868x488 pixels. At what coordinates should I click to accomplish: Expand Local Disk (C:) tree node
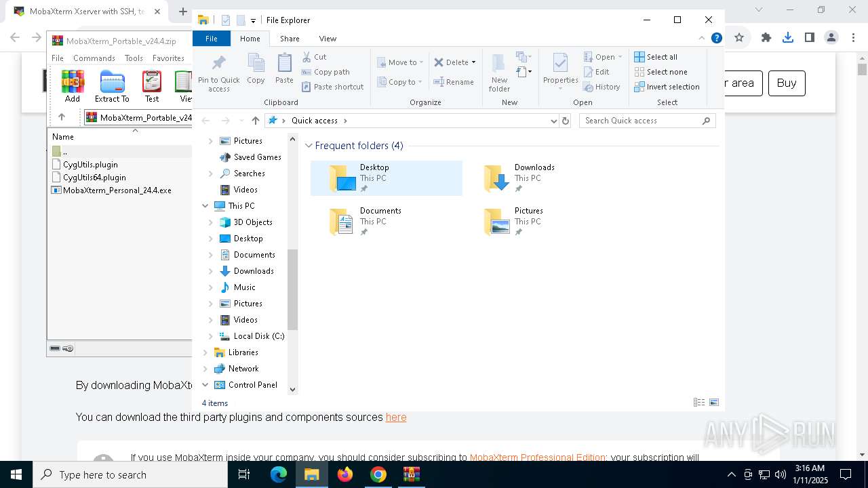[211, 336]
